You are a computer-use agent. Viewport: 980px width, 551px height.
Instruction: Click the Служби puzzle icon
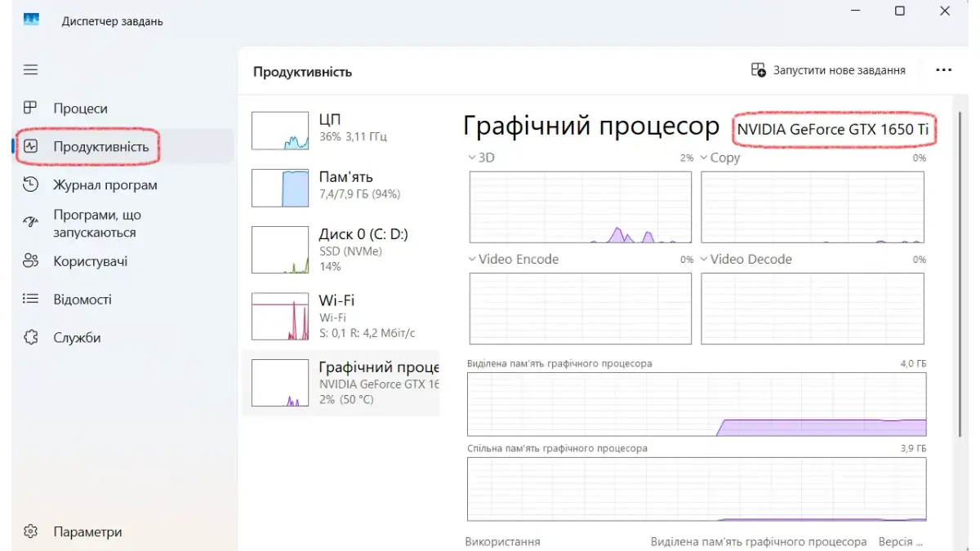point(30,337)
